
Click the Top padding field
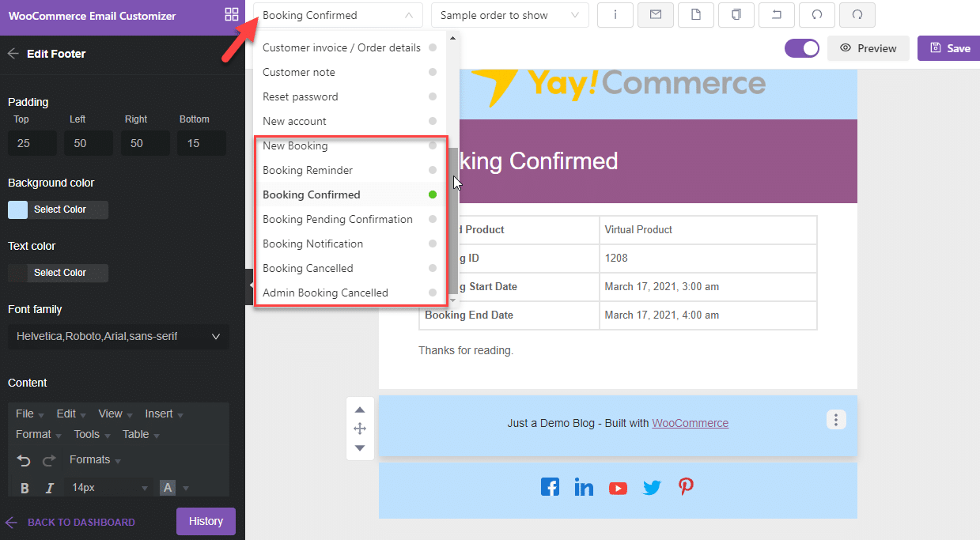click(x=32, y=143)
